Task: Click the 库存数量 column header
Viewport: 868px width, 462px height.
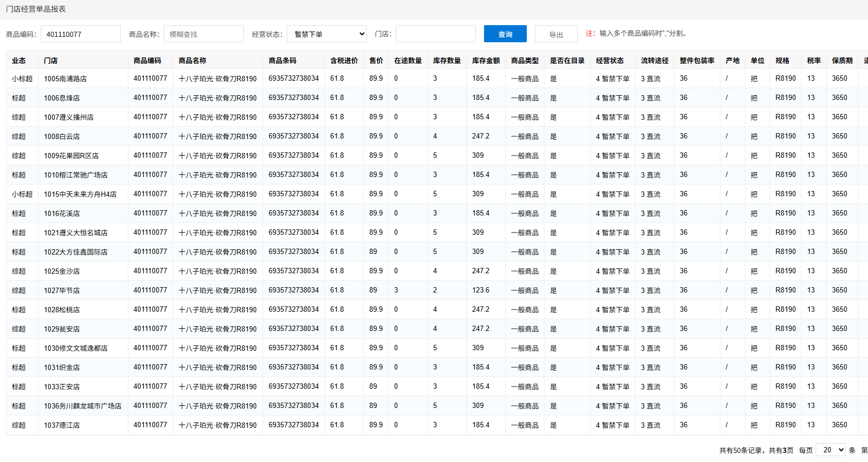Action: click(x=447, y=60)
